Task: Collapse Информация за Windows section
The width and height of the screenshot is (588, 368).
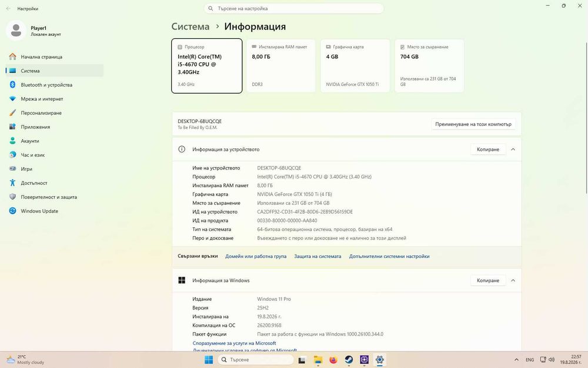Action: 513,280
